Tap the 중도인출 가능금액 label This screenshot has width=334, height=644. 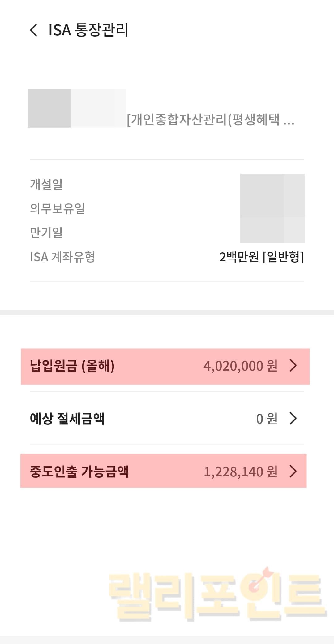79,472
